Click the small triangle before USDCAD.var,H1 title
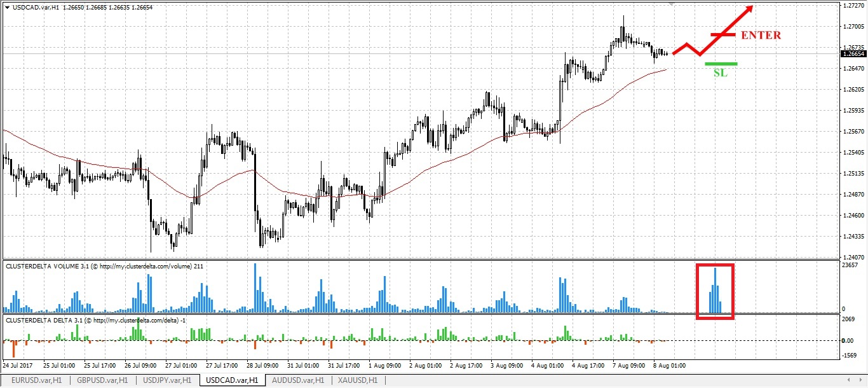 6,7
